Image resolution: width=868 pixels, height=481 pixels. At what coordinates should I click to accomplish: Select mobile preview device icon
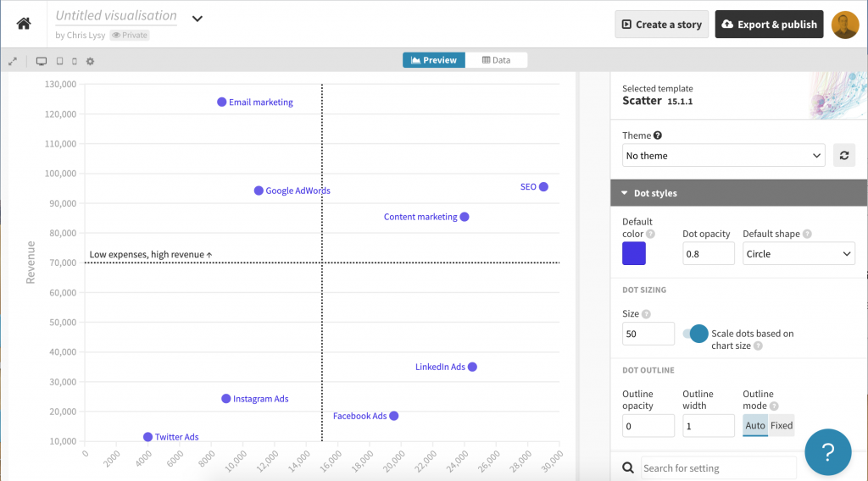click(75, 61)
